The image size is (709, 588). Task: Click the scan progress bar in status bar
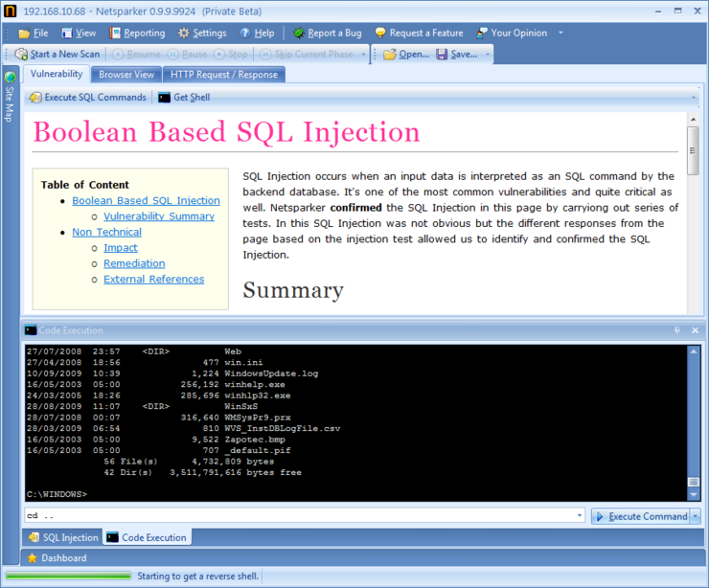68,576
